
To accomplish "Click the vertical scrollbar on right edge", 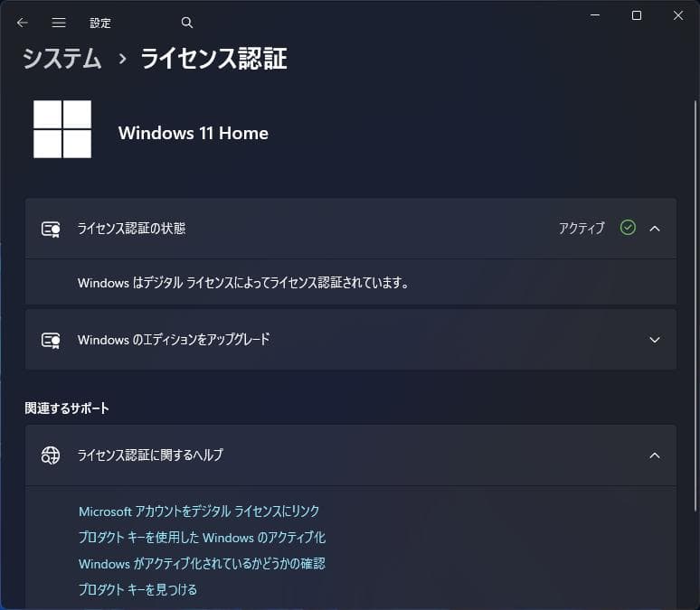I will (x=695, y=305).
